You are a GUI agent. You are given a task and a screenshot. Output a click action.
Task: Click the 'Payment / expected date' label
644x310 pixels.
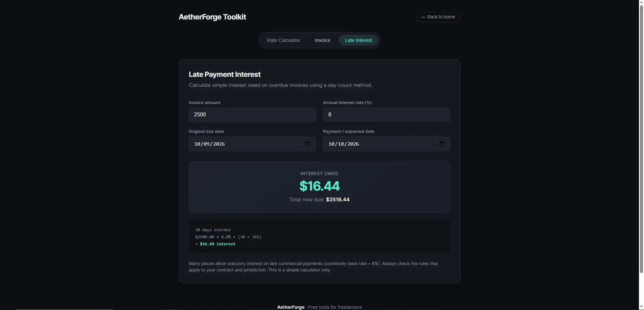348,132
